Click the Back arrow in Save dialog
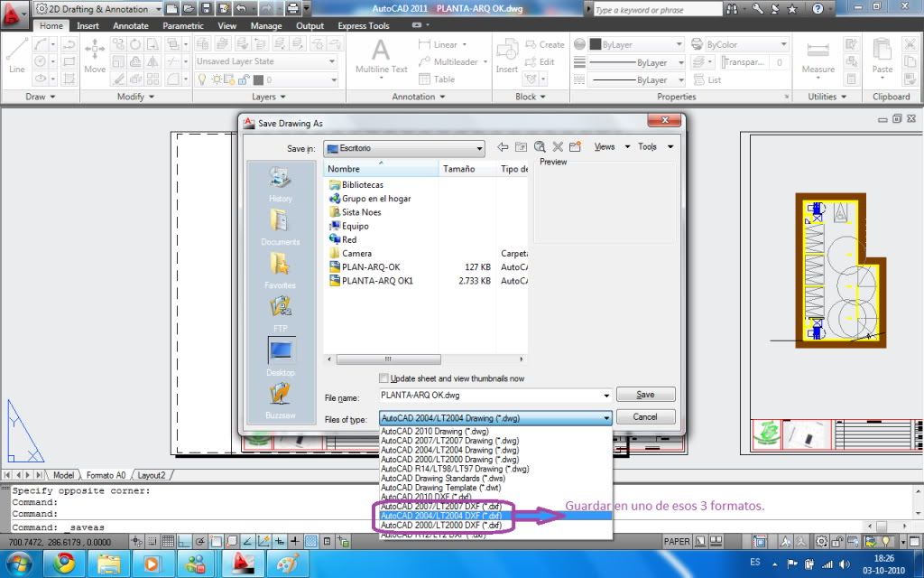 tap(502, 147)
